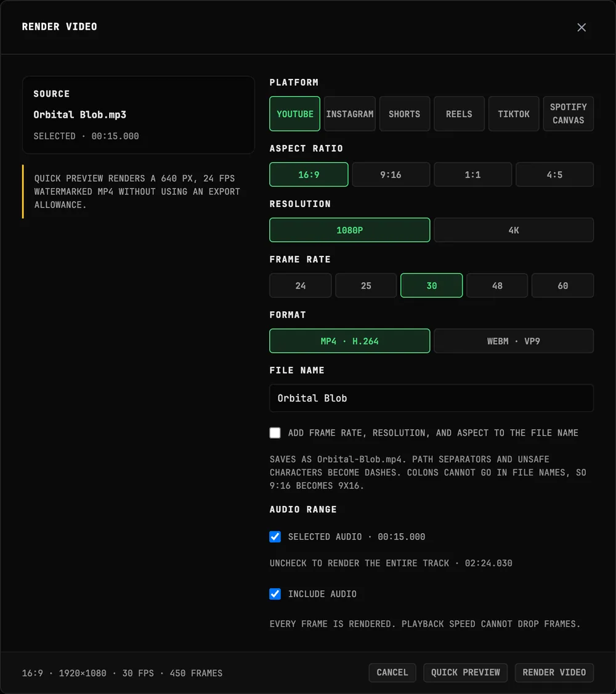Set frame rate to 24
The width and height of the screenshot is (616, 694).
(x=300, y=285)
